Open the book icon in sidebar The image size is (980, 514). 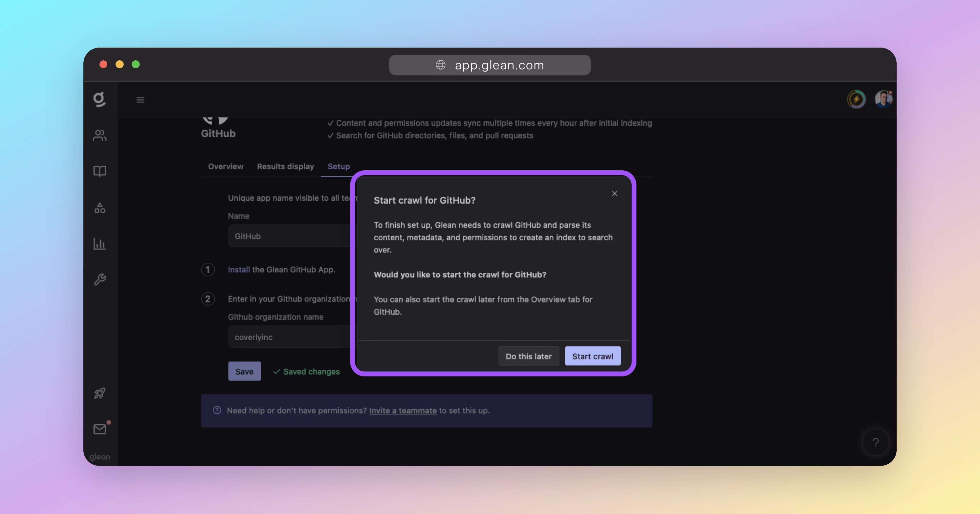pos(99,171)
